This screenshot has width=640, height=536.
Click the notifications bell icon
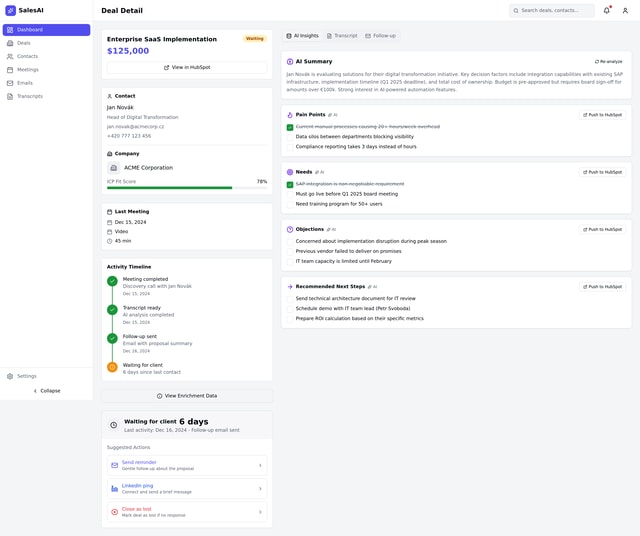pyautogui.click(x=606, y=11)
